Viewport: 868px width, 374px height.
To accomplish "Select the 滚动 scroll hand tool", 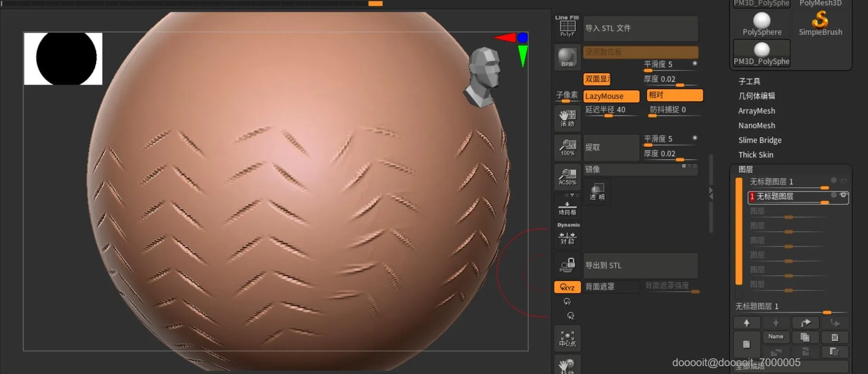I will [x=567, y=118].
